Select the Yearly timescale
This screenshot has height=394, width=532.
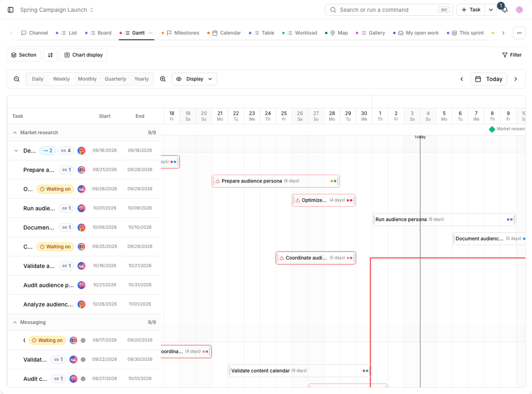coord(141,79)
